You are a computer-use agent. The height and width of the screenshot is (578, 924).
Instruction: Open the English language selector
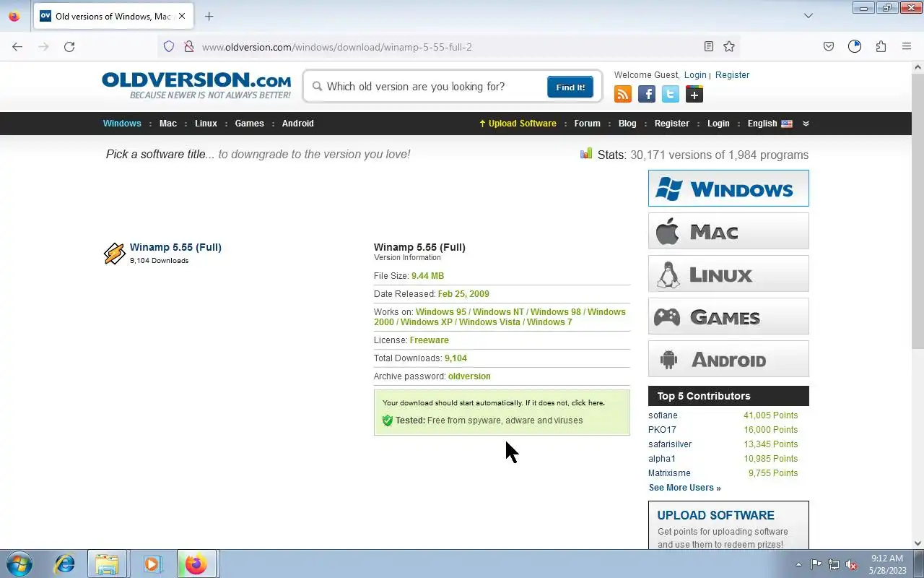click(770, 124)
